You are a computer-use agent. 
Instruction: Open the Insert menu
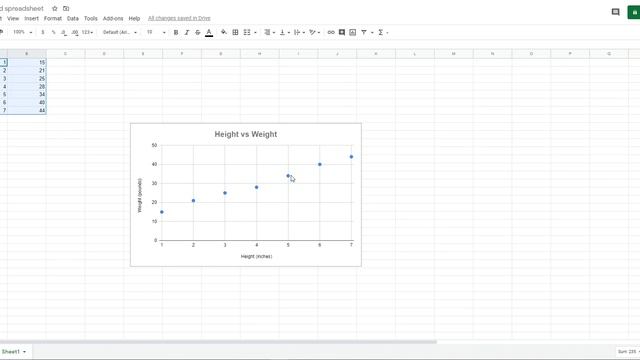click(31, 18)
